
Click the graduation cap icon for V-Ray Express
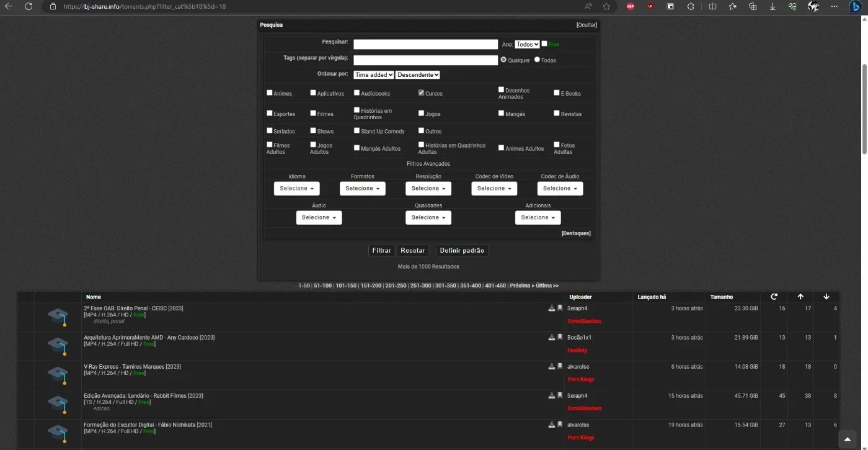point(58,376)
